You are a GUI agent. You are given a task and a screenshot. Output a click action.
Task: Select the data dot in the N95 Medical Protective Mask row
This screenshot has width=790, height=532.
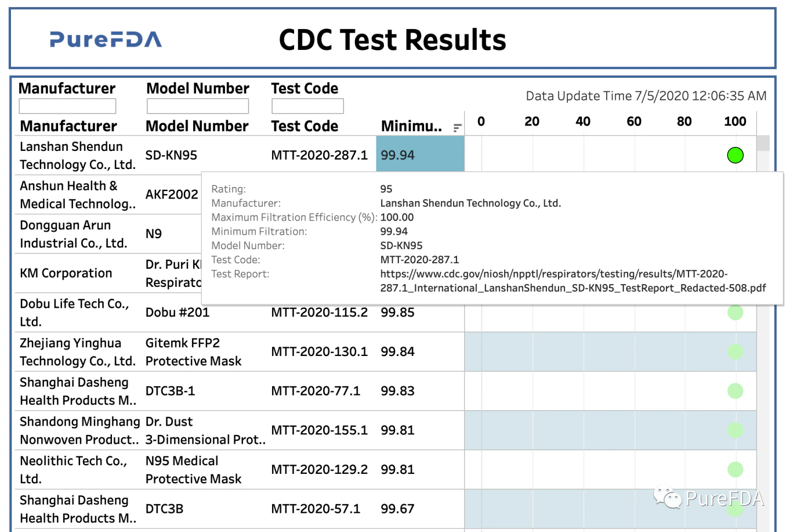point(735,469)
